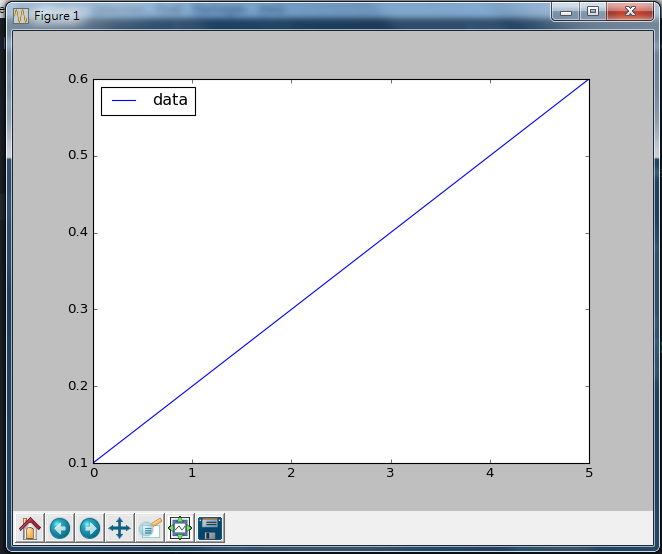
Task: Click the y-axis label 0.5
Action: click(x=78, y=155)
